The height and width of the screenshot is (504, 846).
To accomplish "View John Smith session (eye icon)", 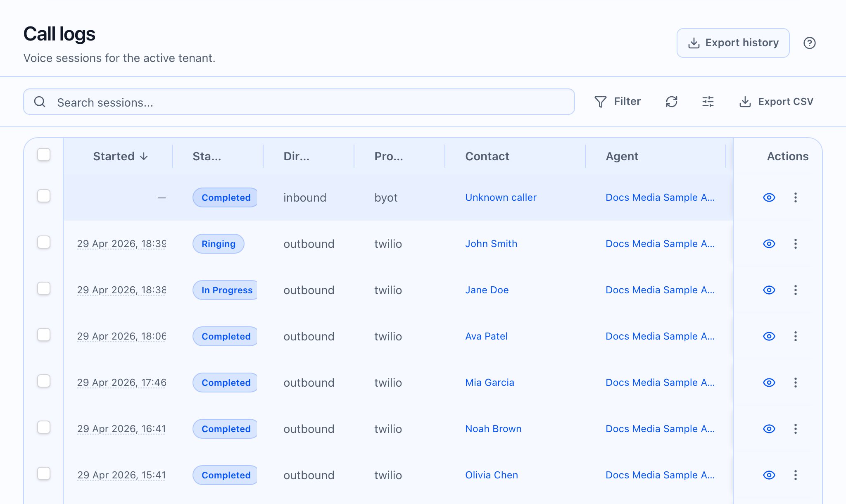I will coord(769,244).
